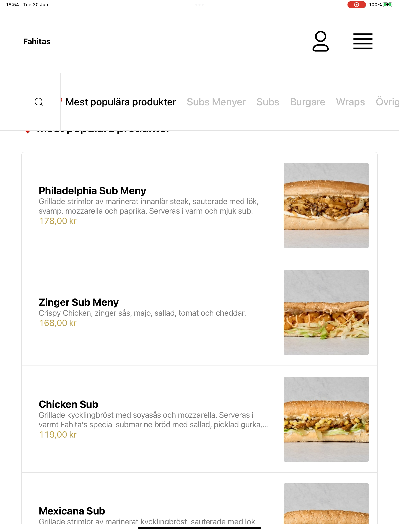The height and width of the screenshot is (532, 399).
Task: Tap the multitasking three-dots icon
Action: (199, 4)
